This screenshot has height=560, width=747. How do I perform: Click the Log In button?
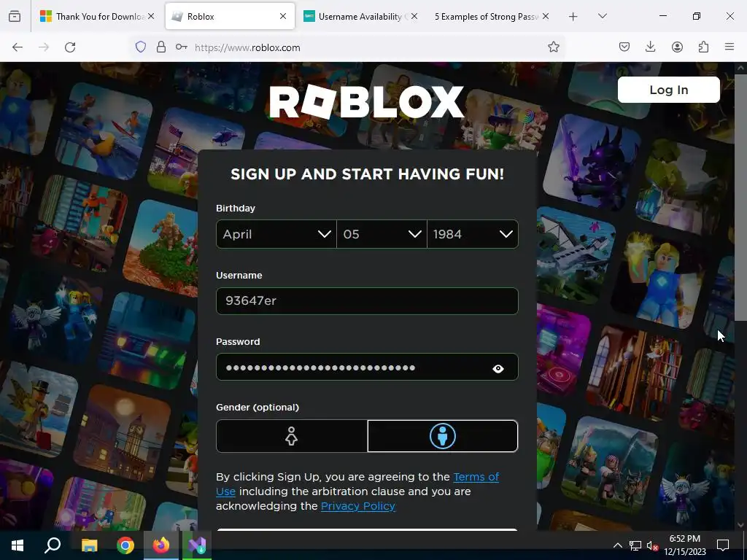pos(668,90)
